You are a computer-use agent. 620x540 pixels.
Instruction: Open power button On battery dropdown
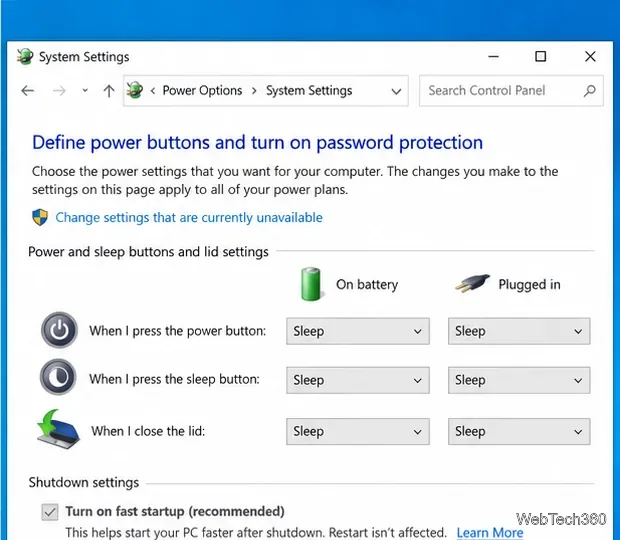click(x=358, y=331)
